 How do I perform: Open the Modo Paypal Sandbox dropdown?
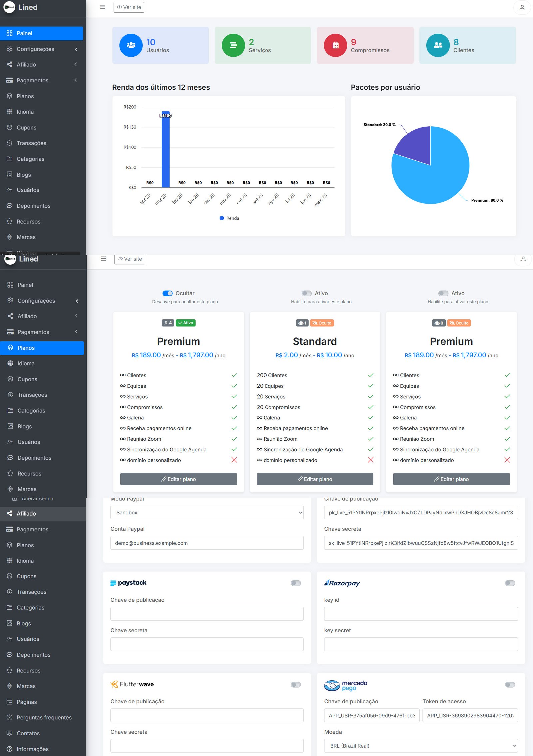(x=207, y=513)
